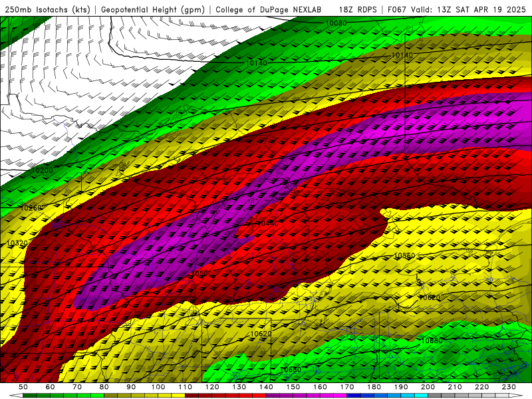
Task: Click the 220 value on the color scale
Action: [481, 387]
